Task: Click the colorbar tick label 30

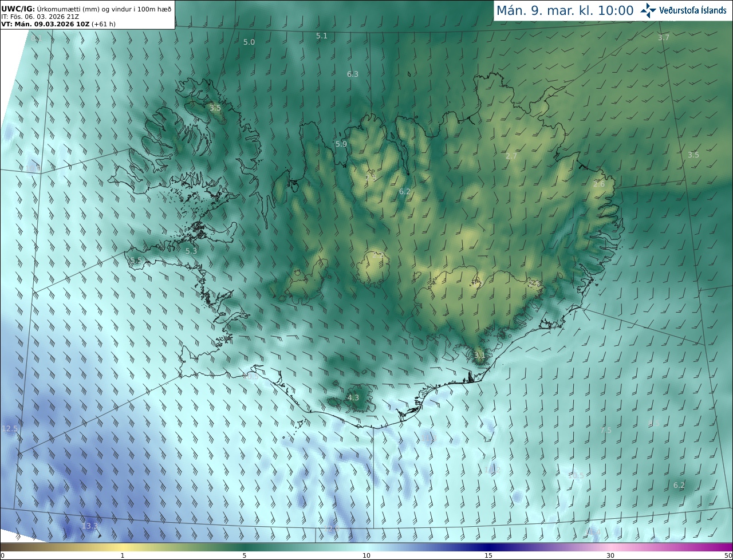Action: [x=610, y=555]
